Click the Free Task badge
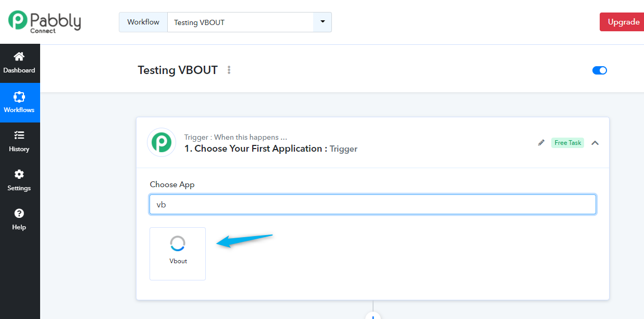The height and width of the screenshot is (319, 644). [x=568, y=143]
